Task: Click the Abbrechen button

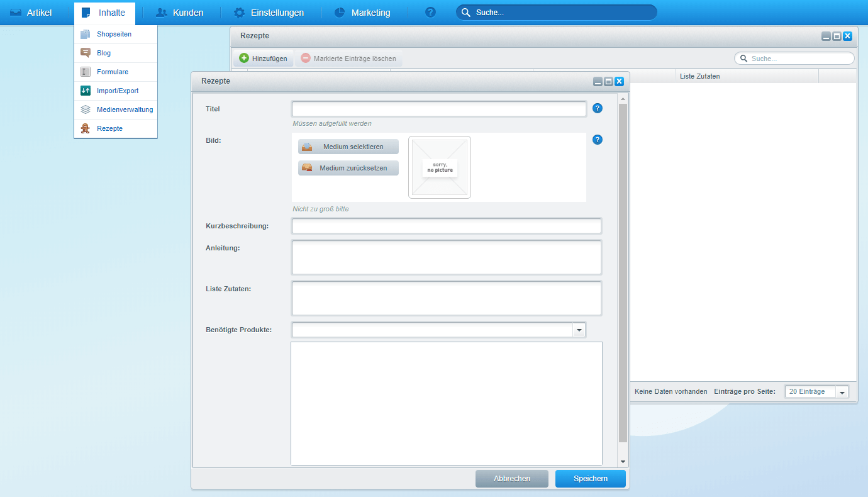Action: pyautogui.click(x=512, y=479)
